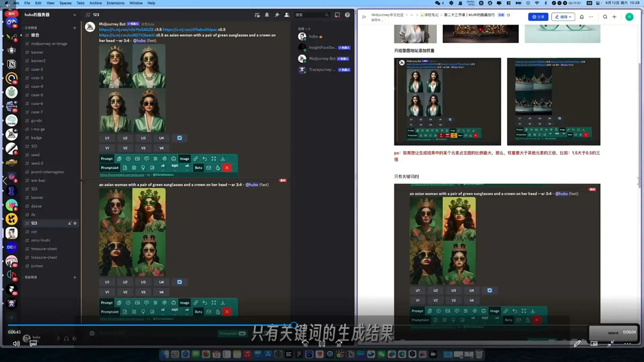
Task: Mute the video with the speaker icon
Action: pos(16,343)
